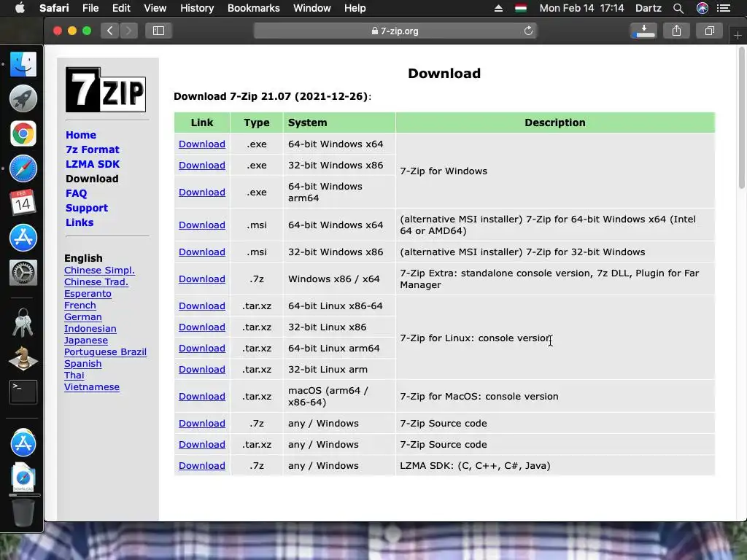Add a new tab with plus button
This screenshot has width=747, height=560.
pyautogui.click(x=738, y=35)
